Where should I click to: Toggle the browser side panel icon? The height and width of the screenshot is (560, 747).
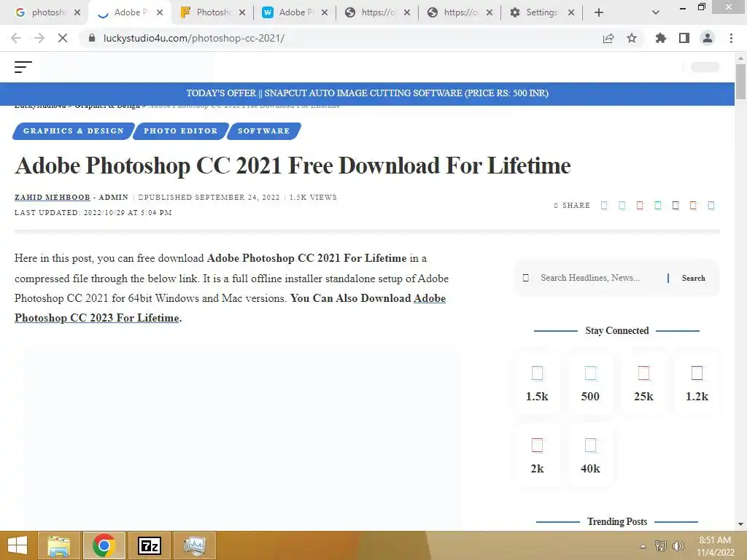684,38
